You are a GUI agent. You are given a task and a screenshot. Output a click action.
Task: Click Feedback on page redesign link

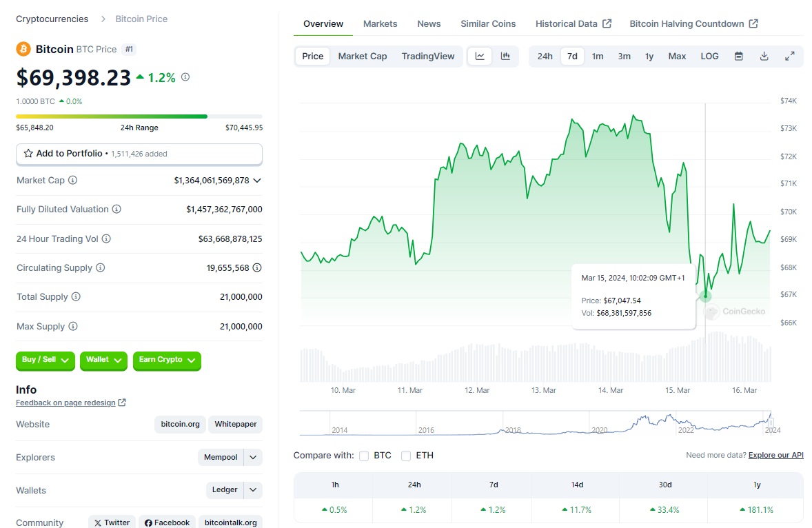(x=65, y=403)
